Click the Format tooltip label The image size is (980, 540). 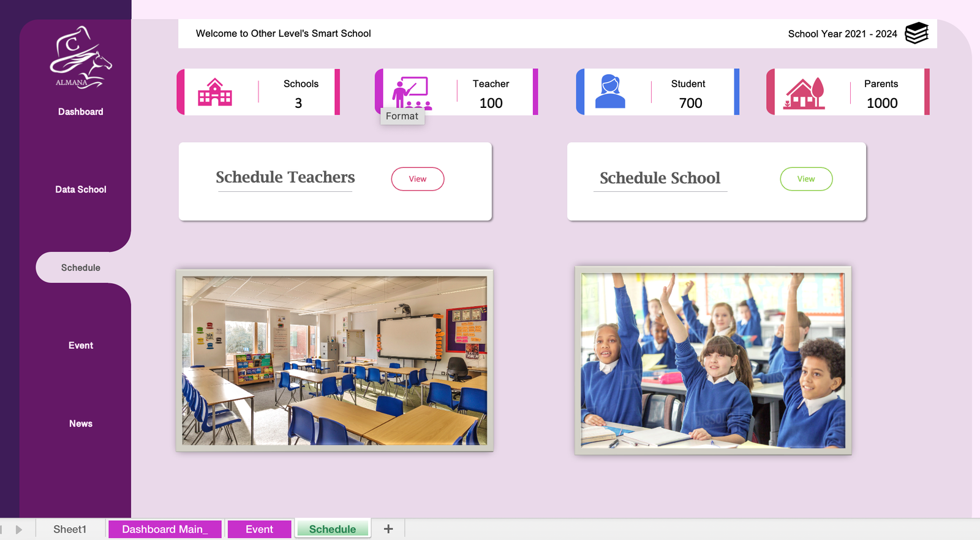click(x=402, y=116)
